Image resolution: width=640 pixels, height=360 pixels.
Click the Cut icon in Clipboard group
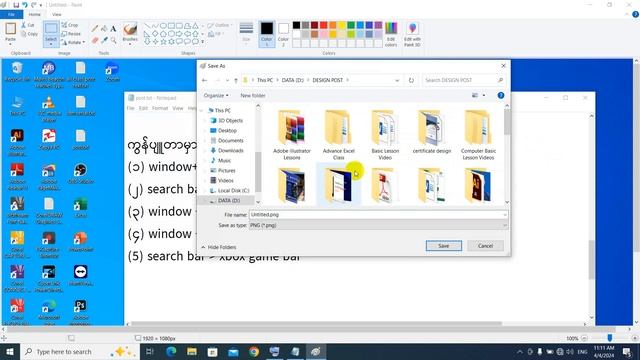click(28, 25)
